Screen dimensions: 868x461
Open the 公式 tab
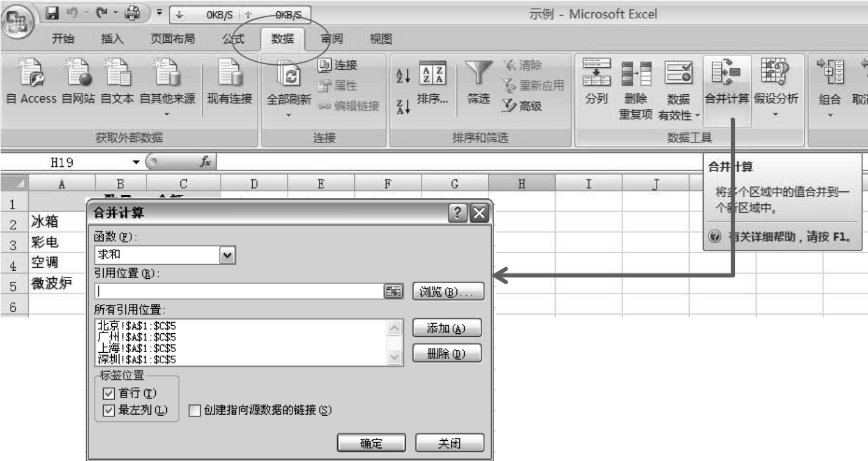coord(232,39)
